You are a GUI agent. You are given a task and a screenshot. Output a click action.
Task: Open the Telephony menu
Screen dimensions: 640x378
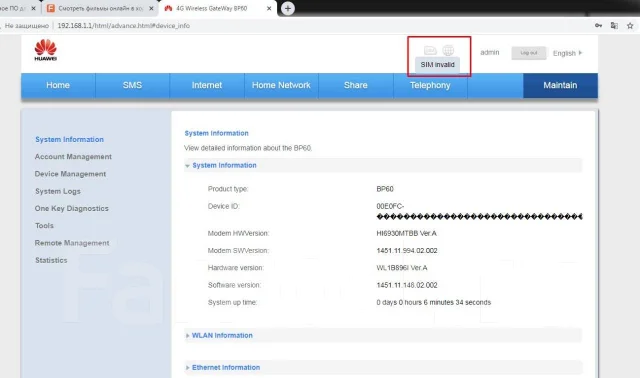430,85
